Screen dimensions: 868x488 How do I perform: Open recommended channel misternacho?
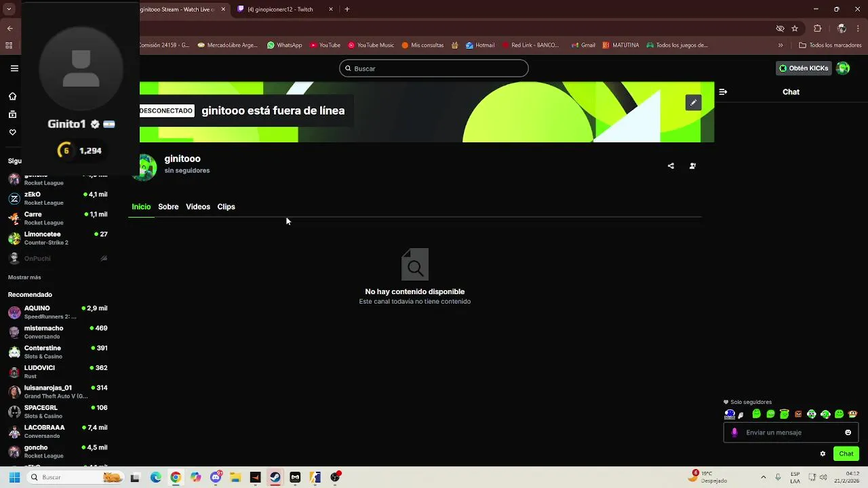(58, 332)
